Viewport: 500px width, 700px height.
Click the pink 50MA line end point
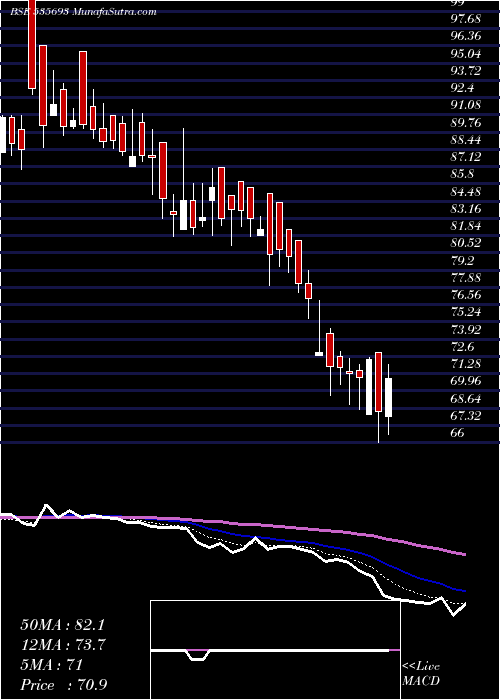(x=465, y=554)
